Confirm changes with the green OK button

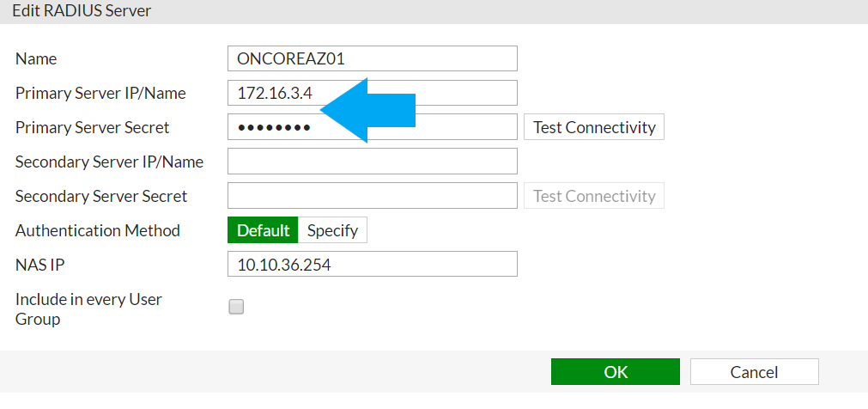click(x=616, y=372)
